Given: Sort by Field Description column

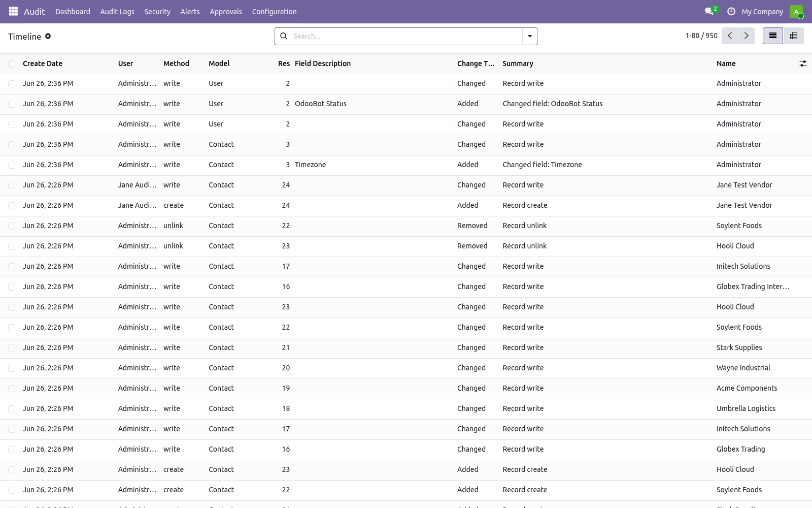Looking at the screenshot, I should point(323,63).
